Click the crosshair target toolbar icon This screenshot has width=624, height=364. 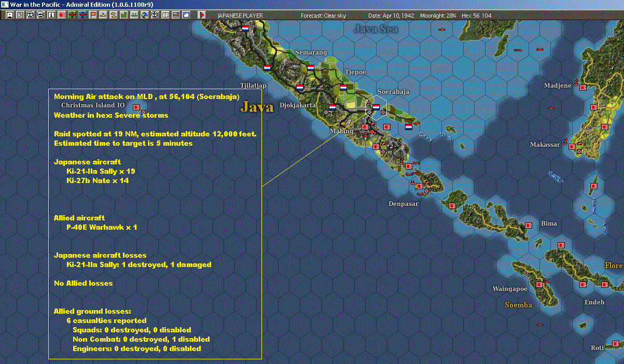click(155, 15)
